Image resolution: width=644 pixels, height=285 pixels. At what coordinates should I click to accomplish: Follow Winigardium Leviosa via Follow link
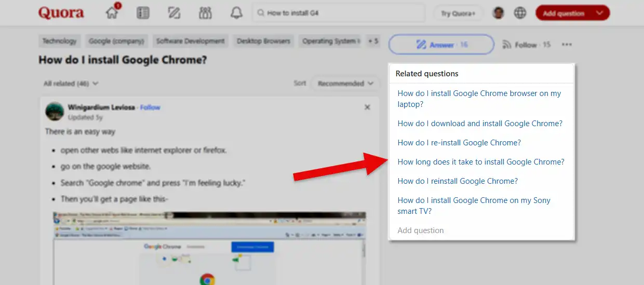pos(150,107)
